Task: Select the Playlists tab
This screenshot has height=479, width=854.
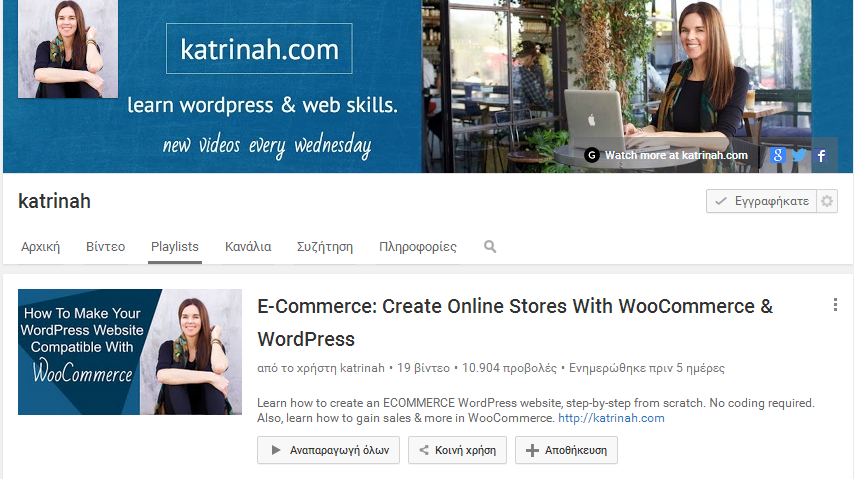Action: coord(175,246)
